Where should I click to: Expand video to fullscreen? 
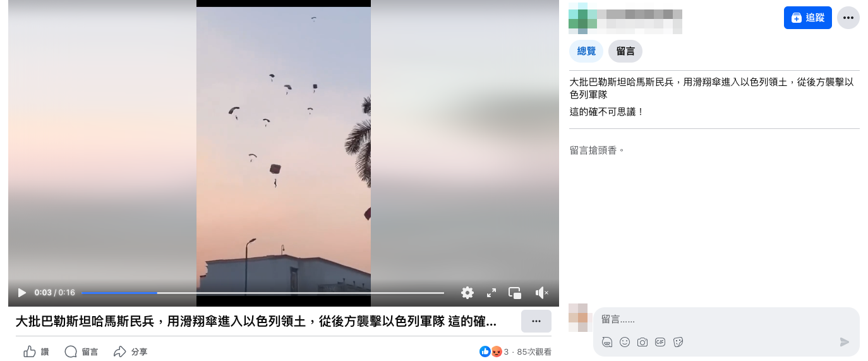point(491,293)
